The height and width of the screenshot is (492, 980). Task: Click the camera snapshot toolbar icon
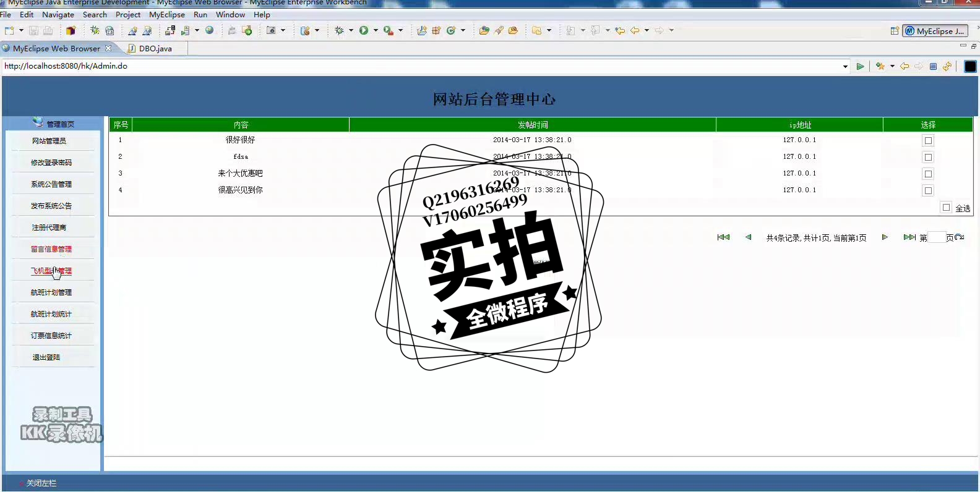click(271, 30)
